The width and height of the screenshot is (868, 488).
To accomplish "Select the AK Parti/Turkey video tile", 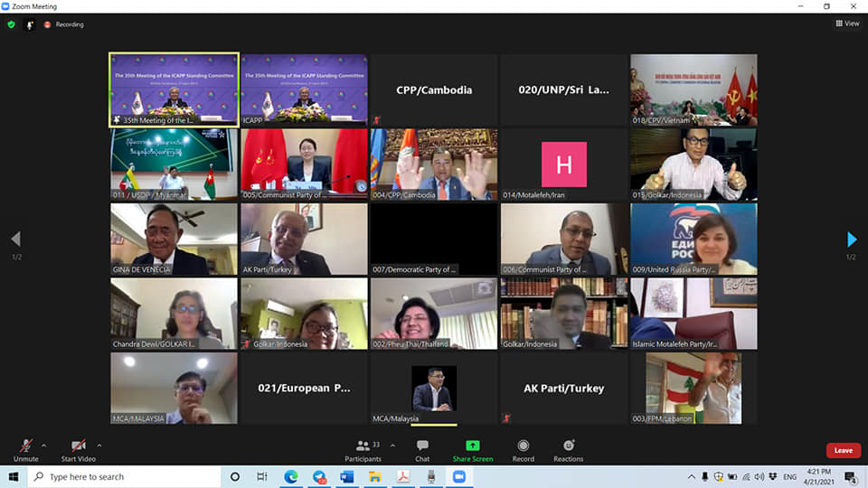I will point(304,239).
